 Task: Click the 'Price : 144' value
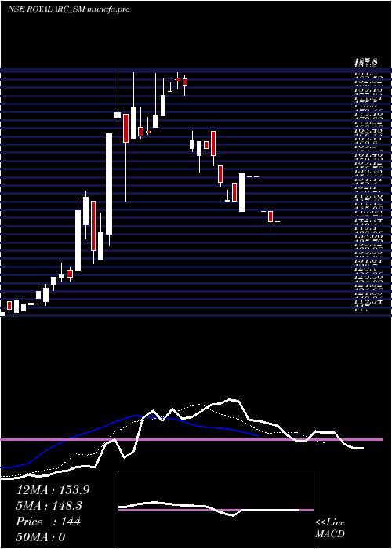(49, 522)
